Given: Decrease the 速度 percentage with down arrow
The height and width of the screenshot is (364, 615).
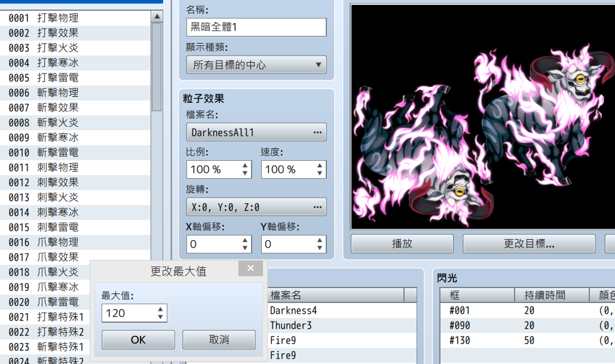Looking at the screenshot, I should tap(320, 173).
